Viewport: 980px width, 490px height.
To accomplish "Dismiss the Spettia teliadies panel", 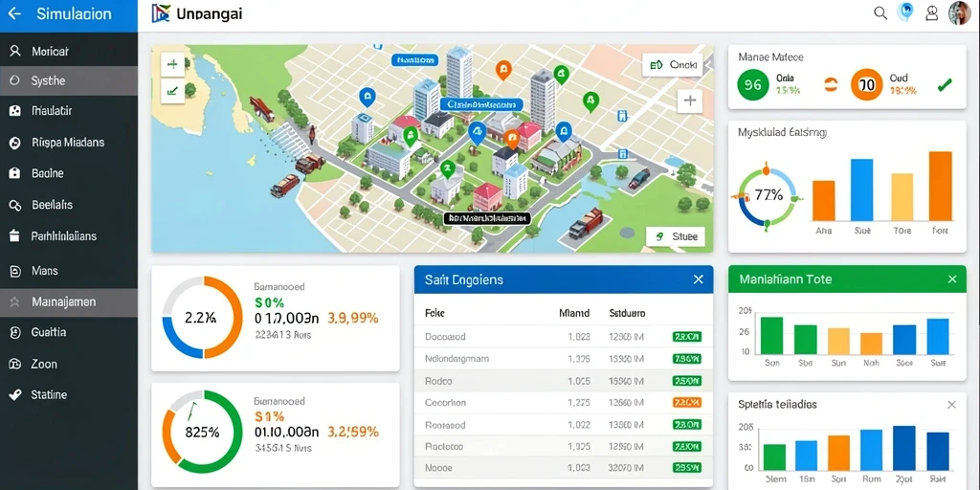I will click(951, 405).
